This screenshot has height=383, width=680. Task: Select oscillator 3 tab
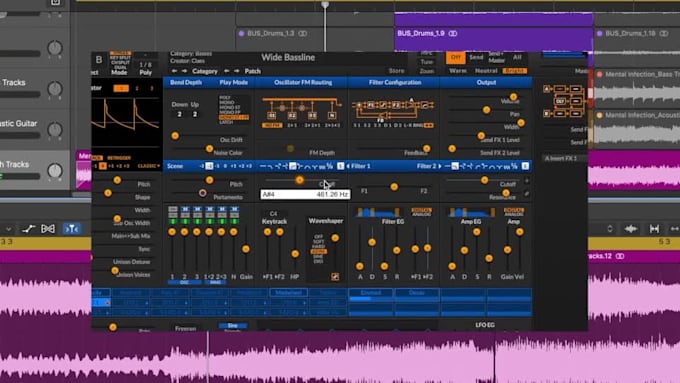pyautogui.click(x=152, y=88)
